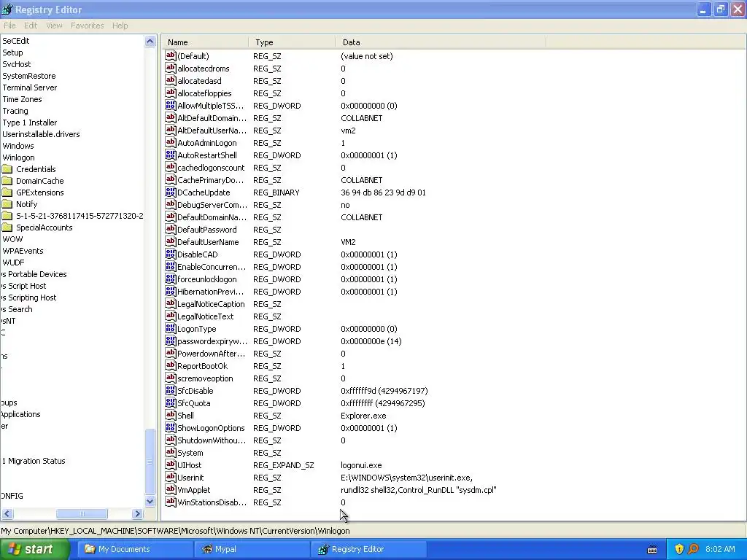The height and width of the screenshot is (560, 747).
Task: Click the security shield tray icon
Action: pos(679,549)
